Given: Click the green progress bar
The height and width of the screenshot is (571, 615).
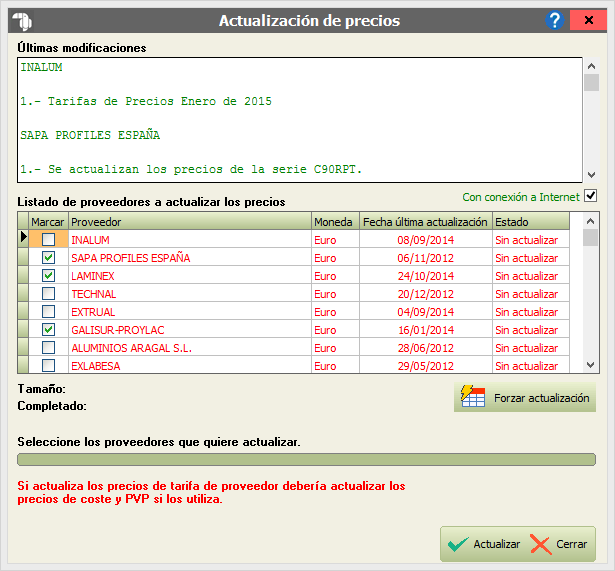Looking at the screenshot, I should (x=306, y=459).
